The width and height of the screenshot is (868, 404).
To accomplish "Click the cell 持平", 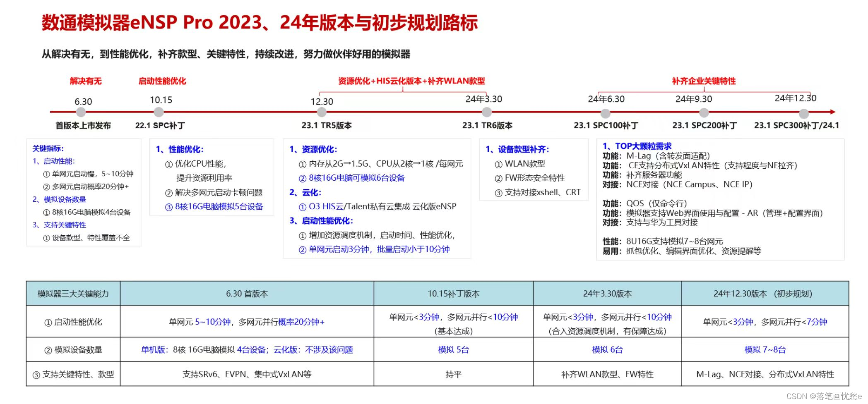I will click(x=454, y=374).
